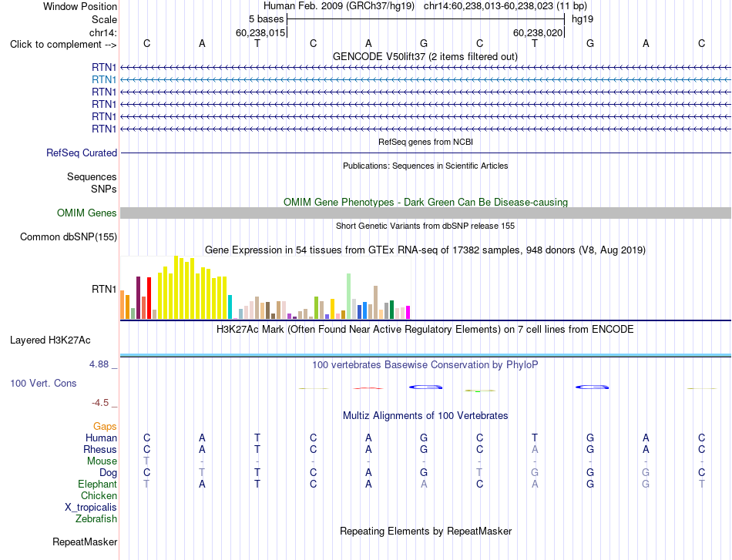Click the SNPs publications track label
The height and width of the screenshot is (560, 732).
[x=104, y=189]
